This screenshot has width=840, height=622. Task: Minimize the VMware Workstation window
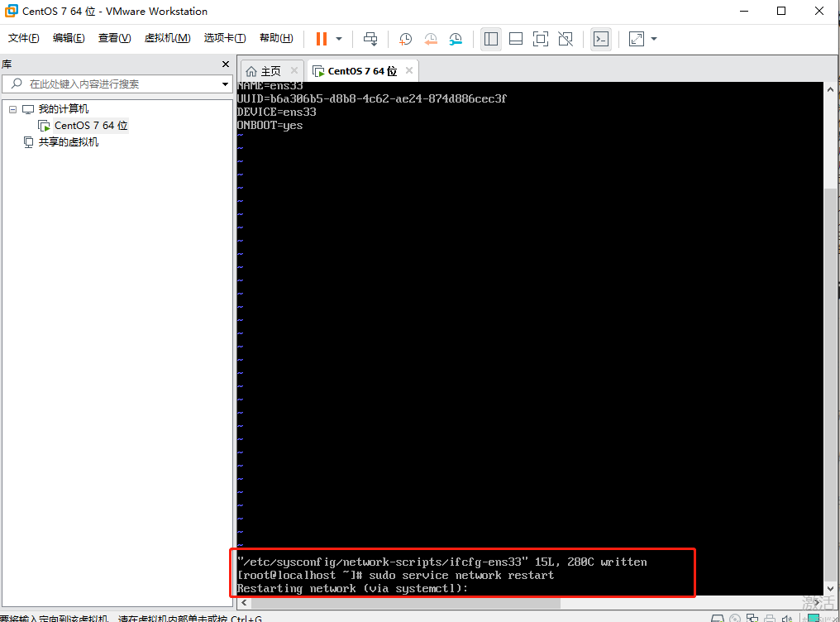[744, 12]
